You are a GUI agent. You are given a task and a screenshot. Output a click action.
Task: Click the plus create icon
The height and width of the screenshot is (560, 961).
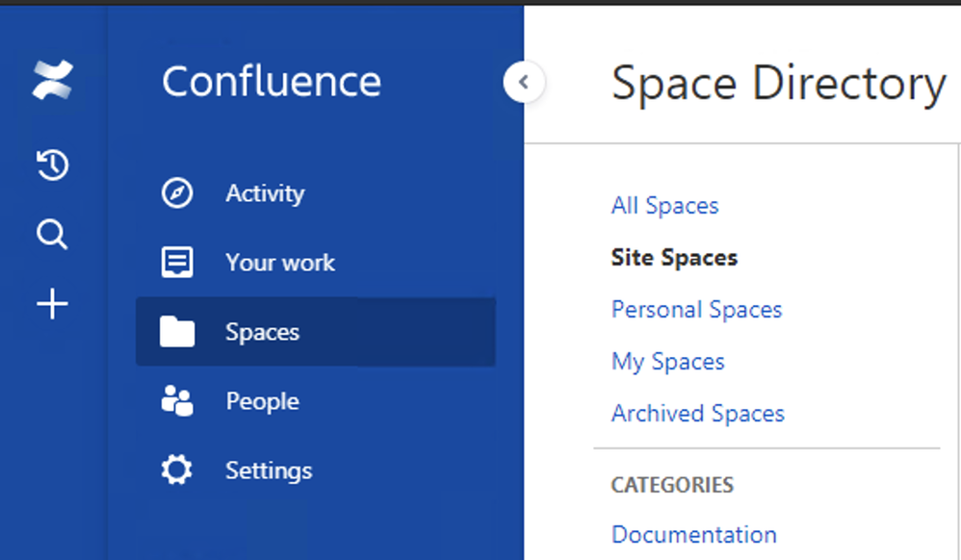(x=52, y=304)
